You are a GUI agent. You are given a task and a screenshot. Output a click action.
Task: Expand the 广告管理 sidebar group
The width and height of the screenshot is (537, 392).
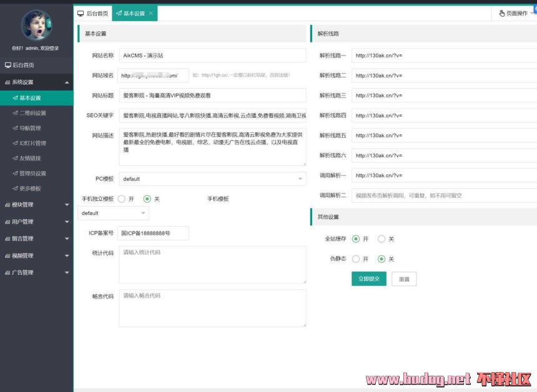pos(37,273)
